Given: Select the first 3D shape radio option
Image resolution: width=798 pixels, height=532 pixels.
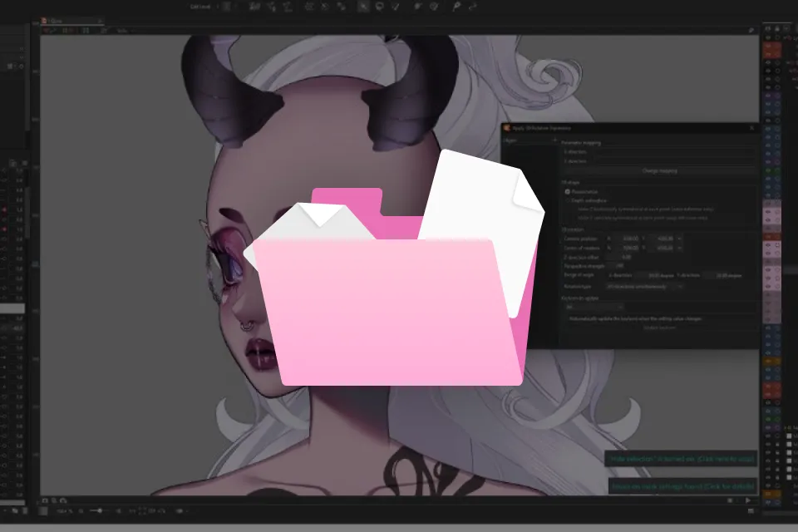Looking at the screenshot, I should [568, 192].
